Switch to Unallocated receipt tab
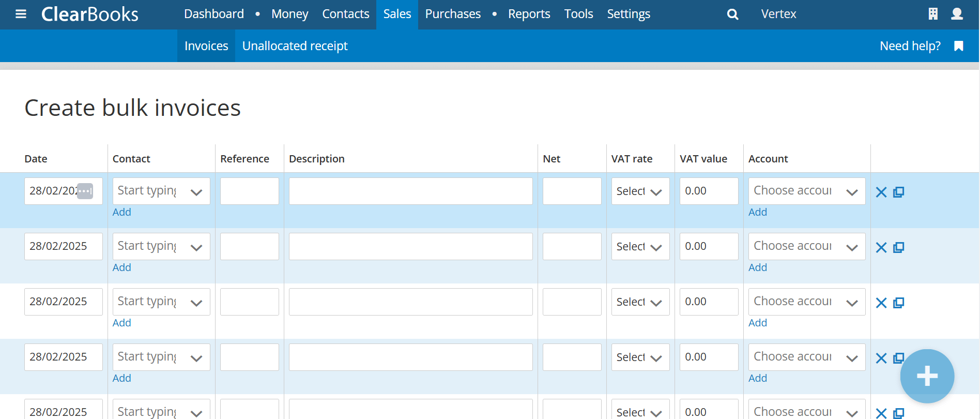Screen dimensions: 980x419 295,46
